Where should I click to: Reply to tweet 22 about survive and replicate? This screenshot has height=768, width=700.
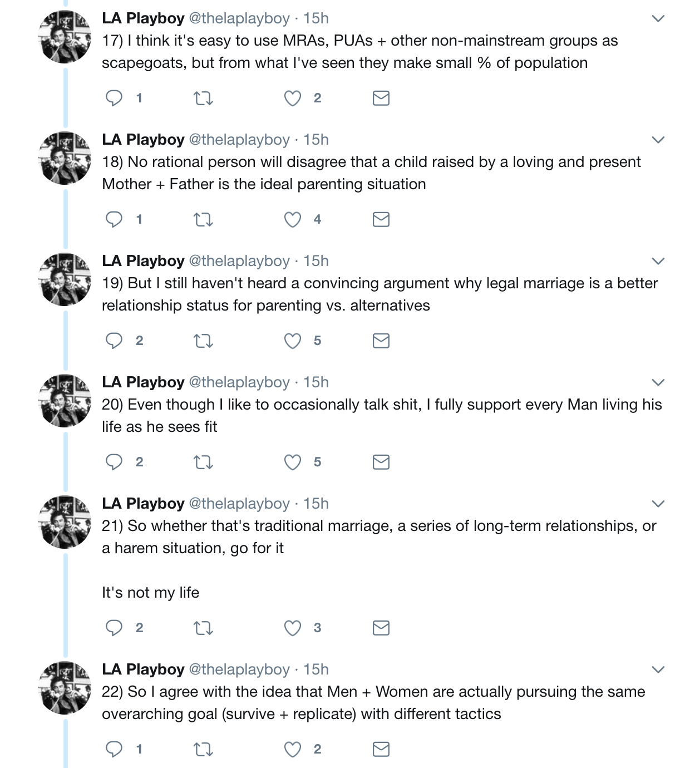pos(114,749)
